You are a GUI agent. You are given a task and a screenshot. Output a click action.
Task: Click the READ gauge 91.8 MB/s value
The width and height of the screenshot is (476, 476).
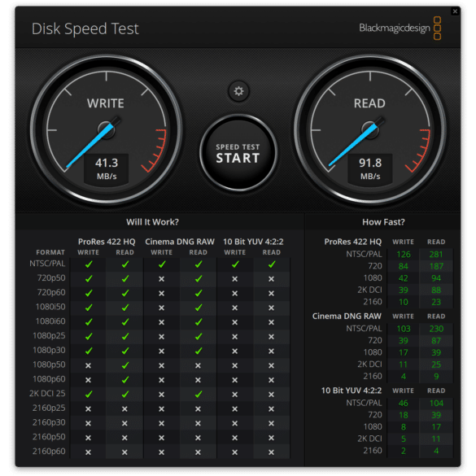(x=370, y=169)
